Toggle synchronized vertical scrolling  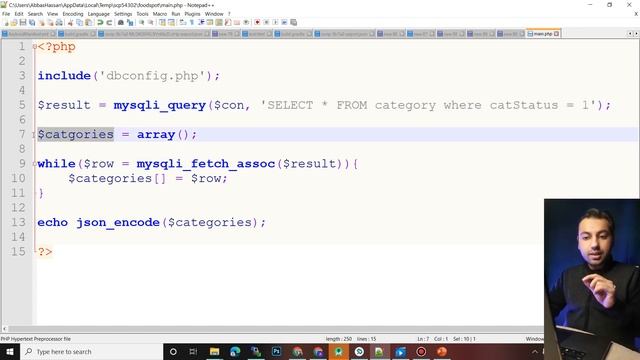point(162,22)
